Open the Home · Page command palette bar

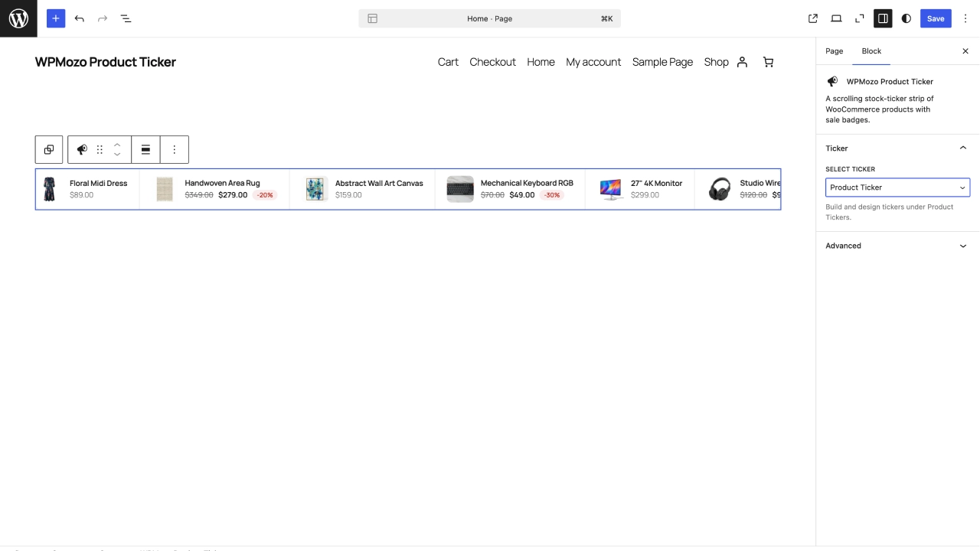(490, 18)
